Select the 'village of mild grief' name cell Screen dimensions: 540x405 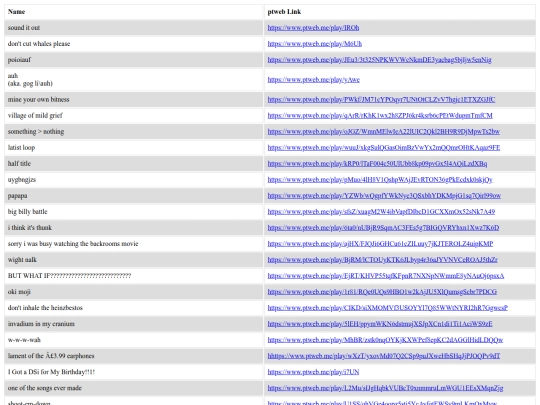(134, 115)
